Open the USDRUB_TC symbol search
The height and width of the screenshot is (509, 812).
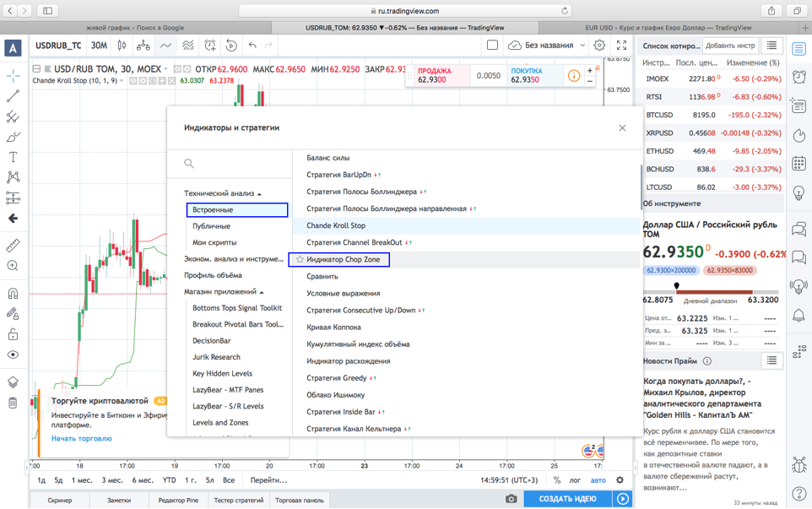58,46
